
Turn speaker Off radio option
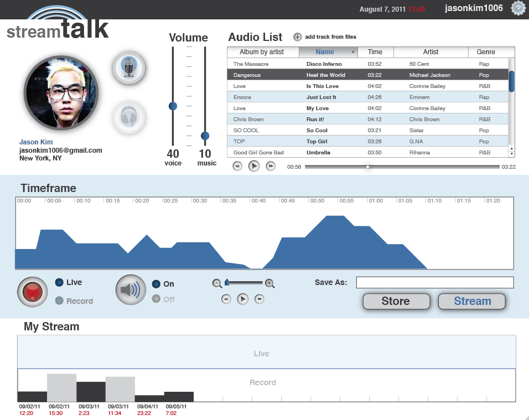(x=156, y=299)
